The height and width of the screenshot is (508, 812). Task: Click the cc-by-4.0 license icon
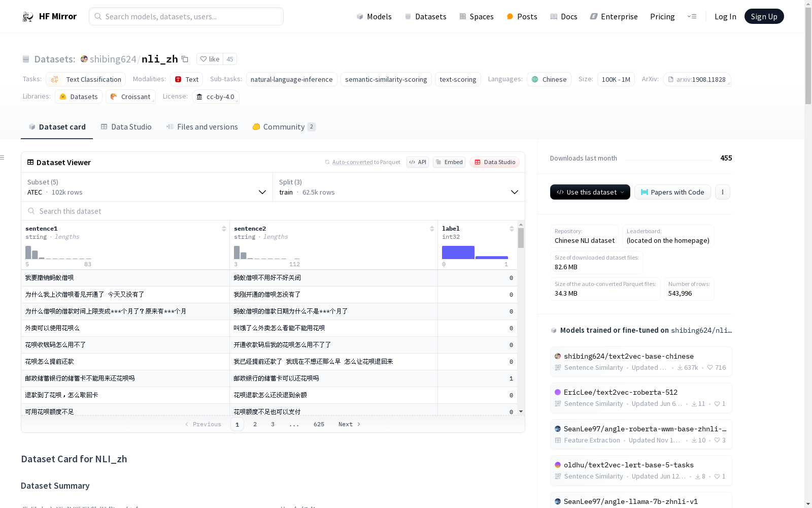[x=199, y=97]
